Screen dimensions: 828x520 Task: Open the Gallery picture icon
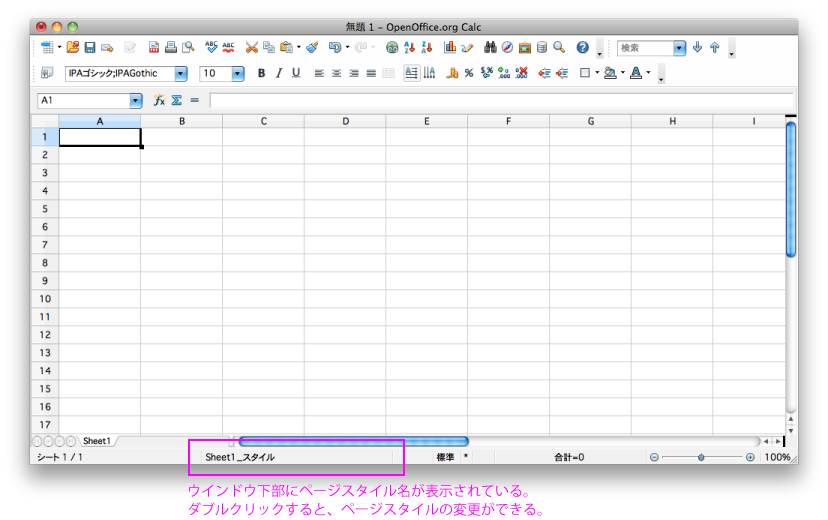click(525, 48)
